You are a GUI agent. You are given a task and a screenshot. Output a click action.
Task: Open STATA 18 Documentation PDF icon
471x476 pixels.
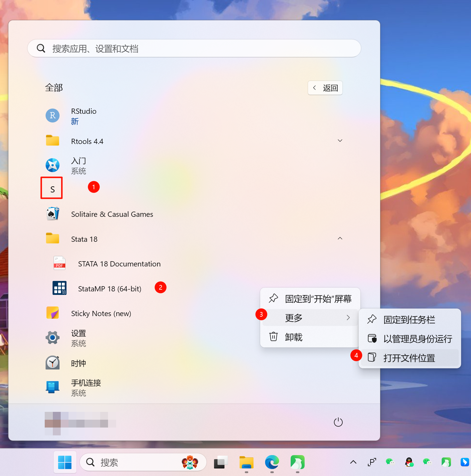(60, 263)
